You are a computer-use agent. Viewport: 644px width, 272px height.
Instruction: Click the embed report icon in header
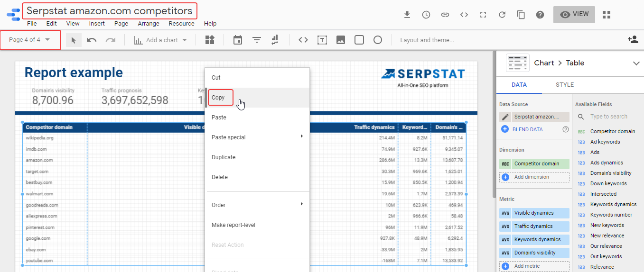pos(464,15)
